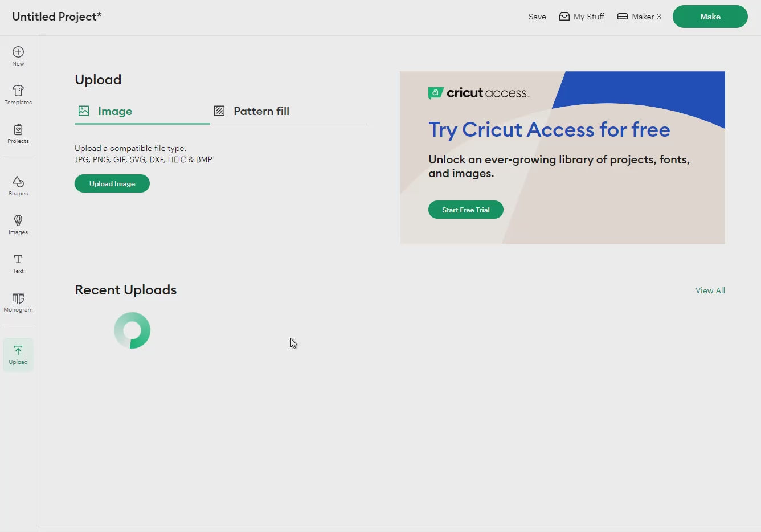Viewport: 761px width, 532px height.
Task: Click Start Free Trial button
Action: coord(466,210)
